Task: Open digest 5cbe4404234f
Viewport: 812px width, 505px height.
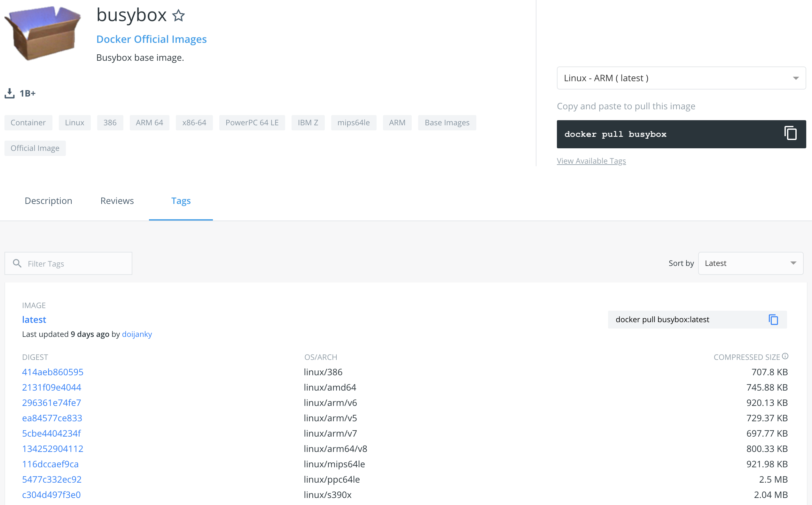Action: pyautogui.click(x=51, y=433)
